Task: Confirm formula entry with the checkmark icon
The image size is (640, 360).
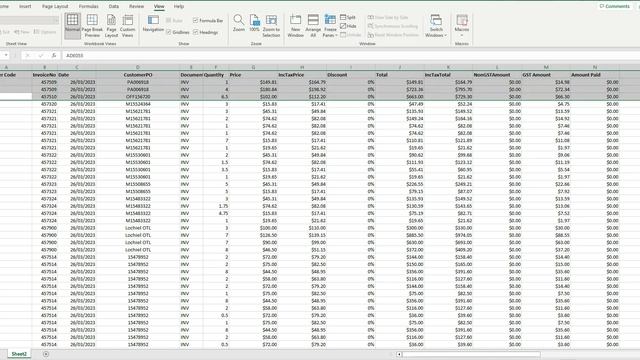Action: point(40,55)
